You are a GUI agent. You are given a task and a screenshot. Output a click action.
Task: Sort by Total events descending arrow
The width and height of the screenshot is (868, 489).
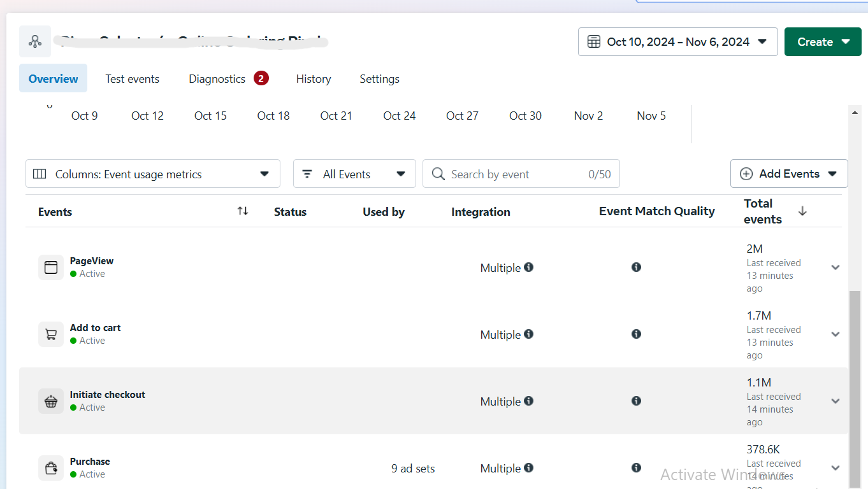click(802, 211)
